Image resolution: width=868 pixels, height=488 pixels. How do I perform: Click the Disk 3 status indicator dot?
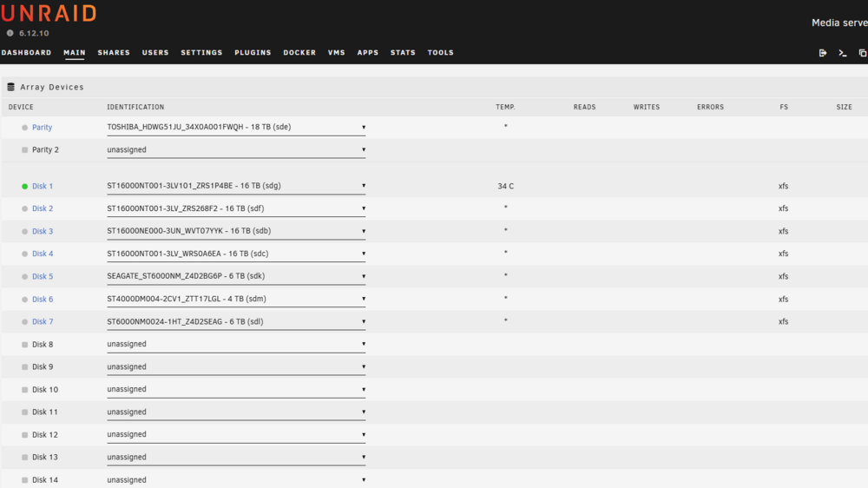pos(24,232)
